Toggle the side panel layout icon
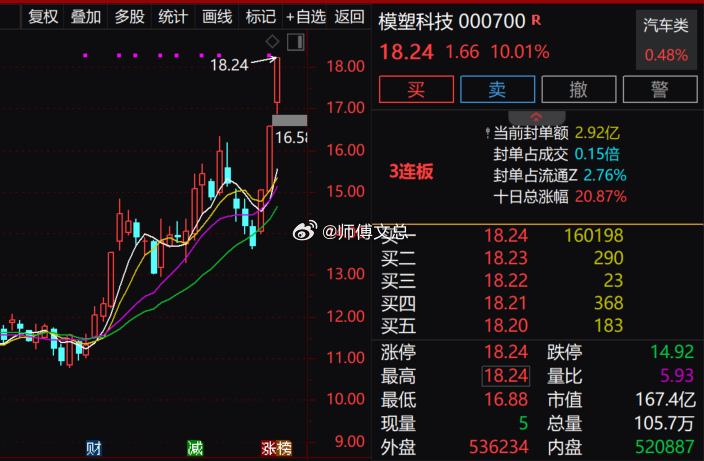 (295, 42)
